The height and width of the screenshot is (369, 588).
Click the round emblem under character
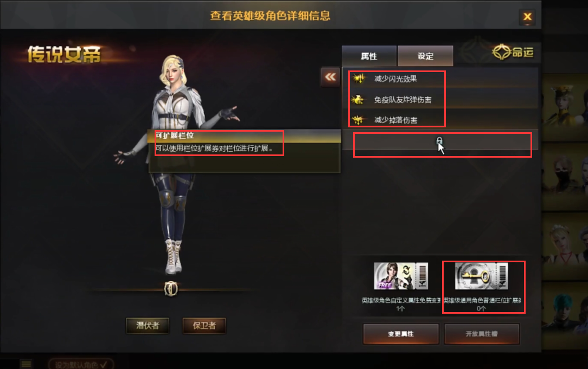pyautogui.click(x=171, y=289)
